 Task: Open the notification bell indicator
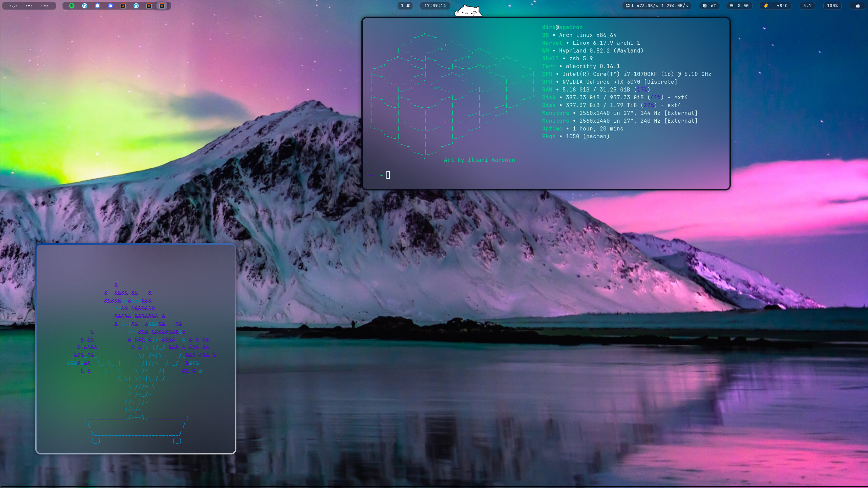pyautogui.click(x=405, y=6)
